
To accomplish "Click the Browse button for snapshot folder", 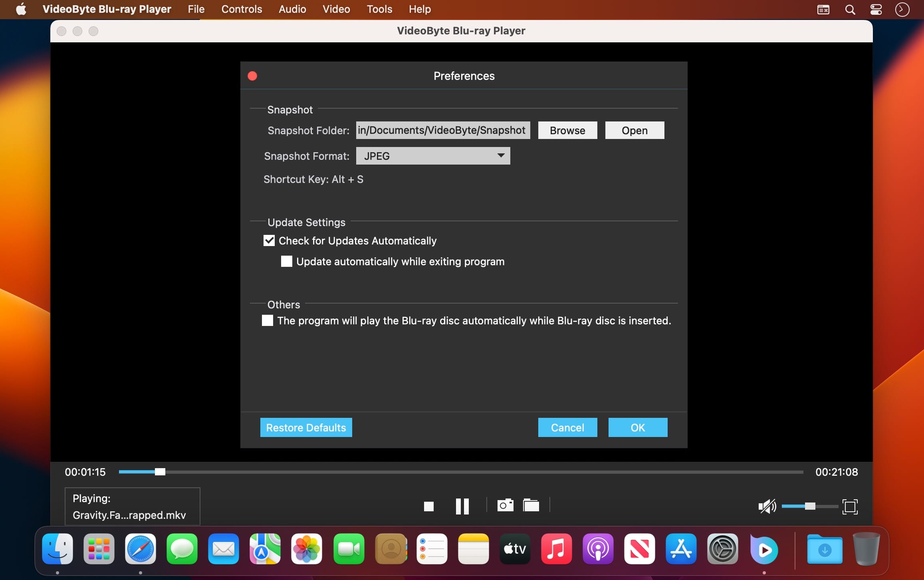I will tap(567, 130).
